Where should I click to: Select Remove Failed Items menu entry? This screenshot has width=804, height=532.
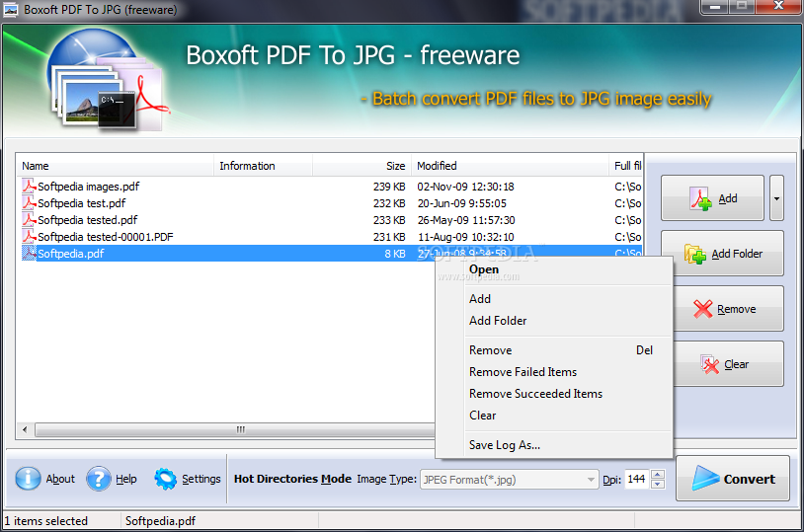click(x=554, y=372)
